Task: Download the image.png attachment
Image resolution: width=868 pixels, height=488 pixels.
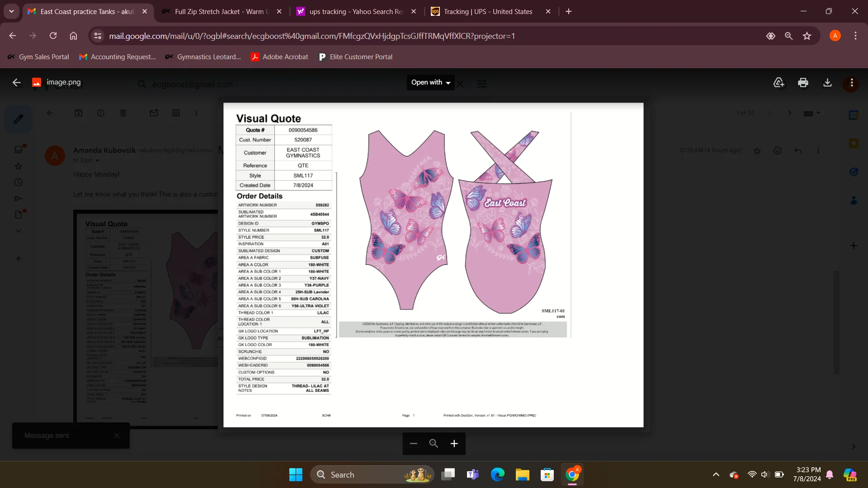Action: (827, 83)
